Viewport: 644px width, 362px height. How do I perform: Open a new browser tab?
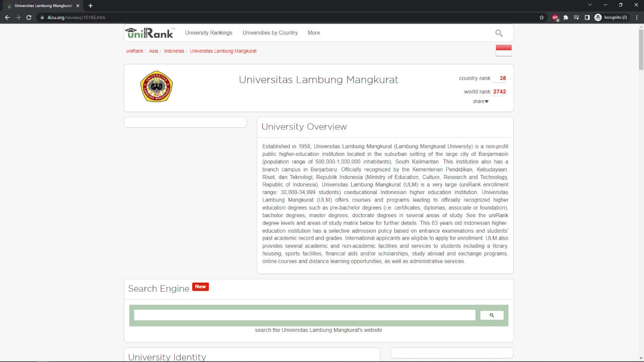tap(91, 6)
